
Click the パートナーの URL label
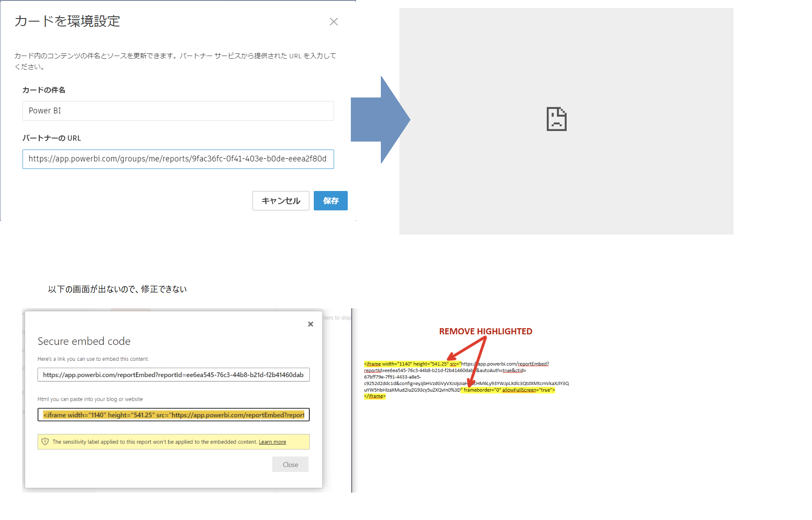pos(52,138)
